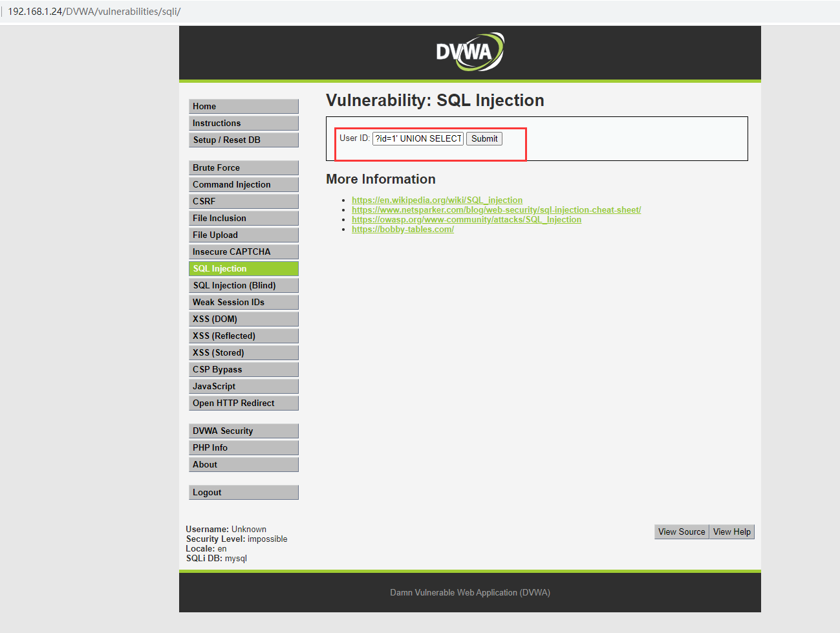Open the Home menu item
Image resolution: width=840 pixels, height=633 pixels.
click(243, 107)
